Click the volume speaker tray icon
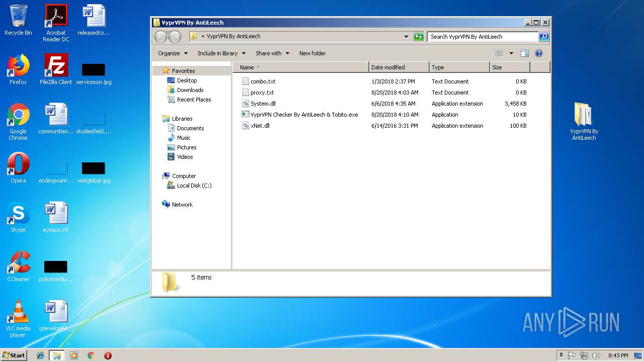The image size is (644, 362). coord(596,355)
